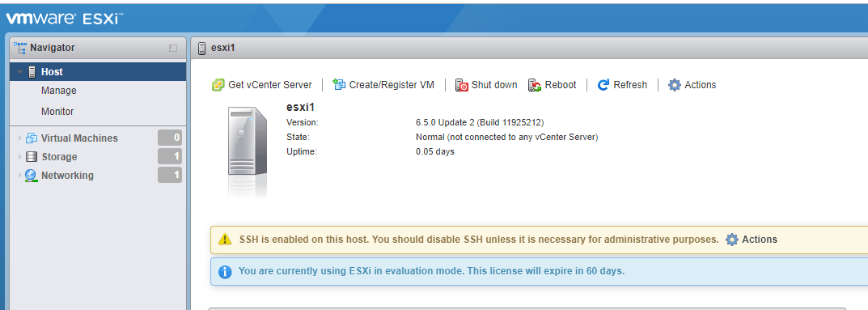Open Networking in the Navigator
The height and width of the screenshot is (310, 868).
click(67, 176)
